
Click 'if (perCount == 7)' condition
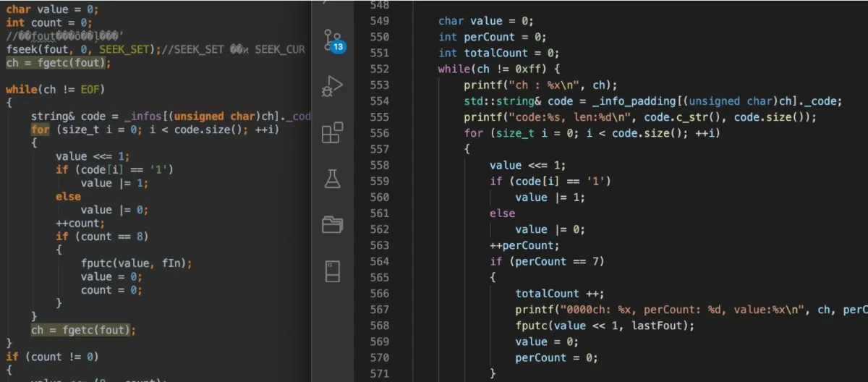546,261
